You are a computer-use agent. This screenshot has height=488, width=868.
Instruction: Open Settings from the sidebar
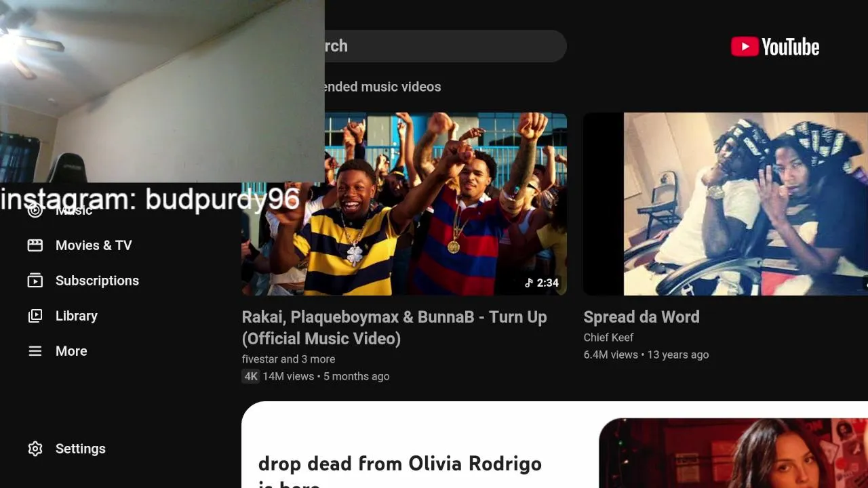pyautogui.click(x=81, y=449)
